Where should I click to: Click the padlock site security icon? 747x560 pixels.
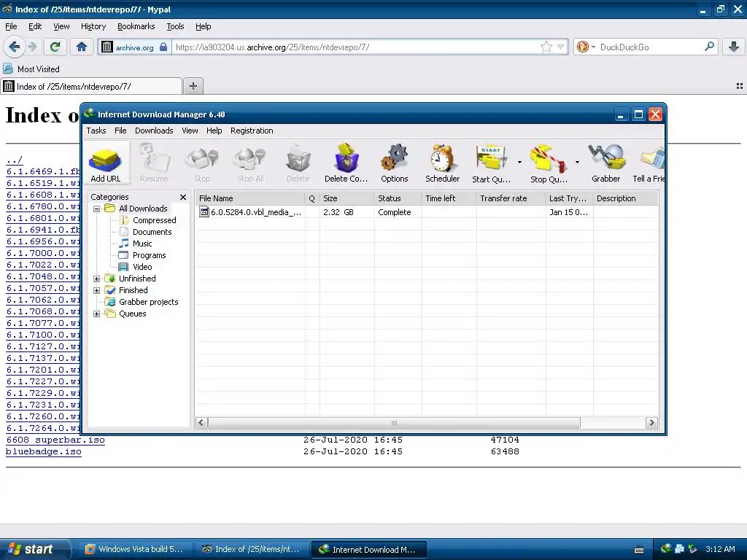163,47
